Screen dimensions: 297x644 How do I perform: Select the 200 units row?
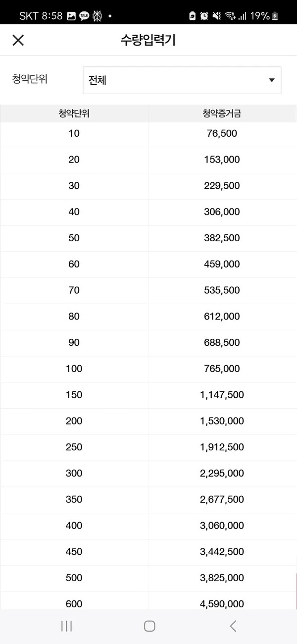[148, 421]
